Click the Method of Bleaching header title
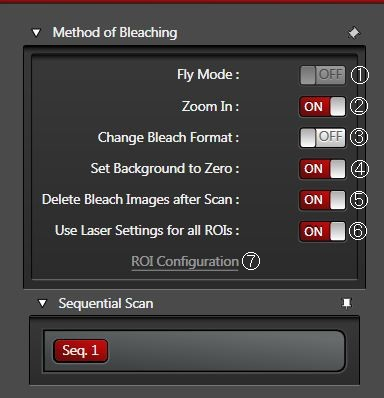384x398 pixels. tap(115, 33)
